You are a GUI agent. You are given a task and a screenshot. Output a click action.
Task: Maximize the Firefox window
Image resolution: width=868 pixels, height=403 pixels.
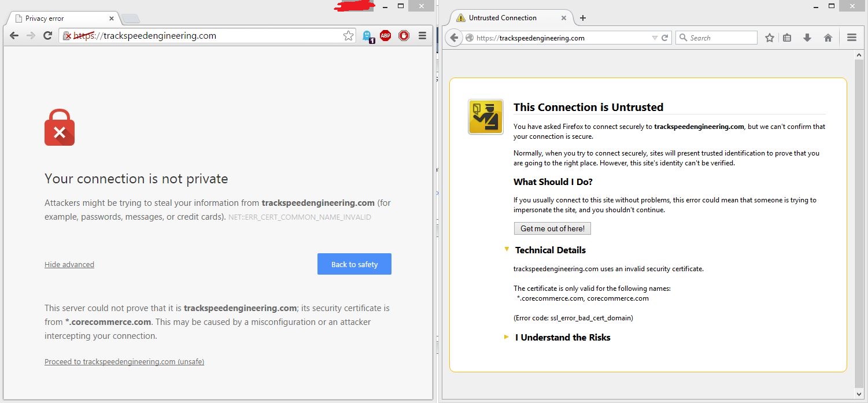[x=832, y=6]
